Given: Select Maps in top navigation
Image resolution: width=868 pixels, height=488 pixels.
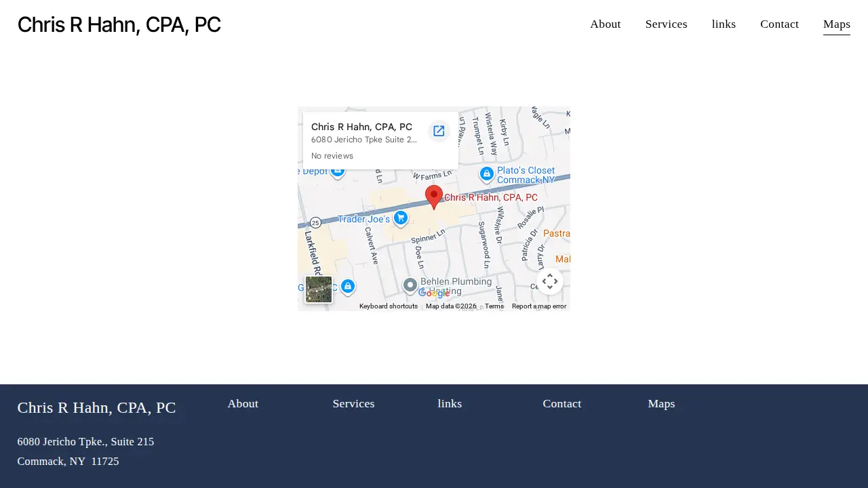Looking at the screenshot, I should 837,24.
